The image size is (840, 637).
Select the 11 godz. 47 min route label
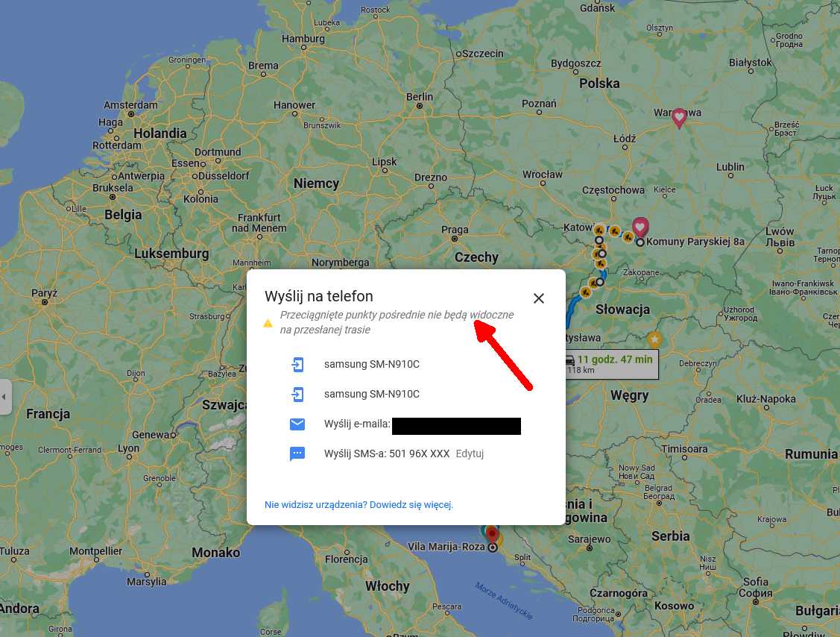615,360
